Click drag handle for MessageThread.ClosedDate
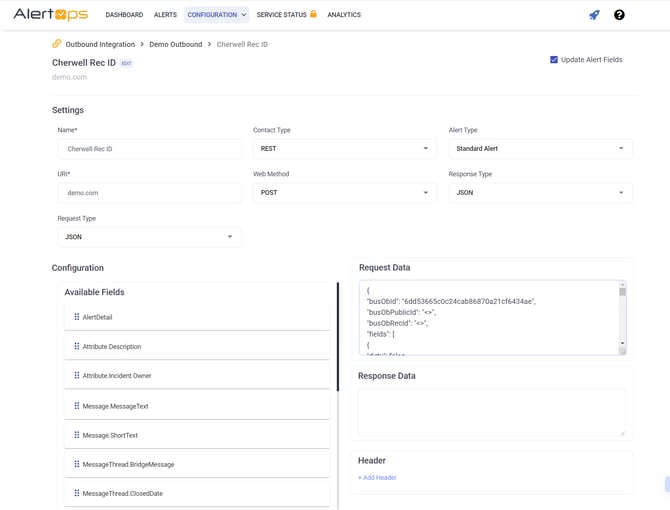 (x=77, y=493)
